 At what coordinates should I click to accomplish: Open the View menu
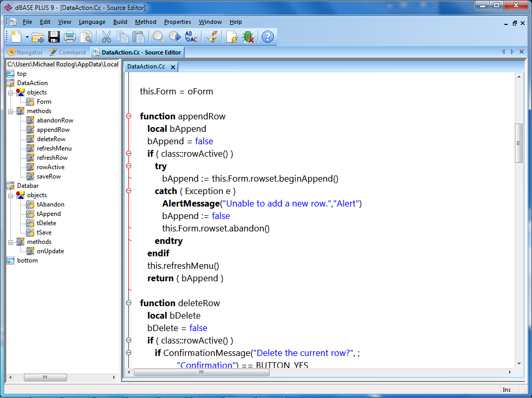pyautogui.click(x=64, y=22)
